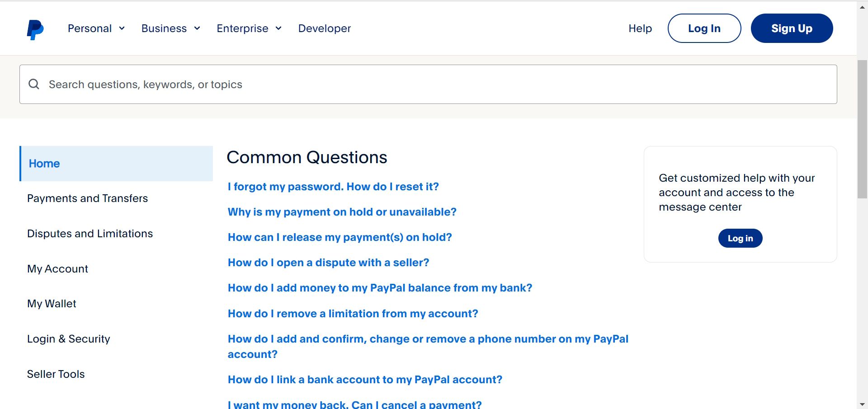Image resolution: width=868 pixels, height=409 pixels.
Task: Open the forgot password question link
Action: pos(333,187)
